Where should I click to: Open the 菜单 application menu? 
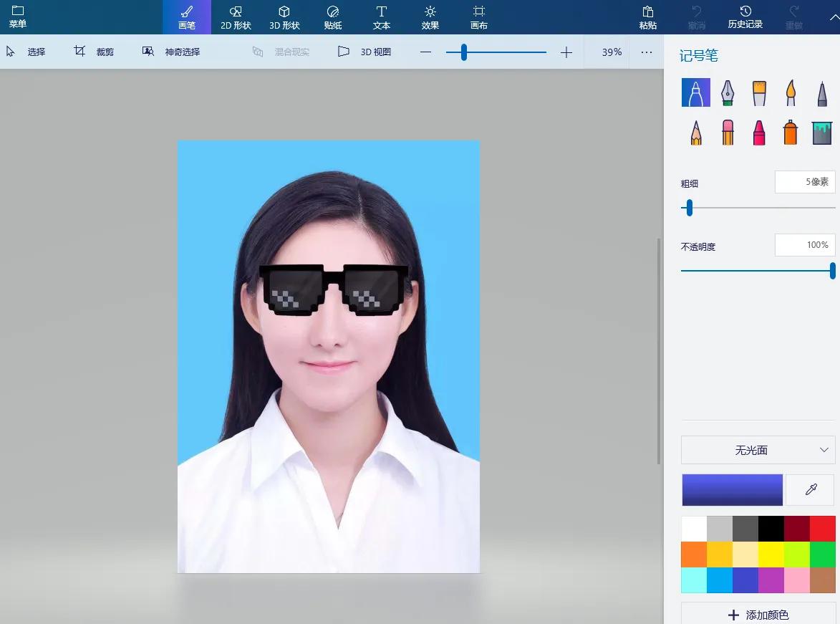[17, 17]
